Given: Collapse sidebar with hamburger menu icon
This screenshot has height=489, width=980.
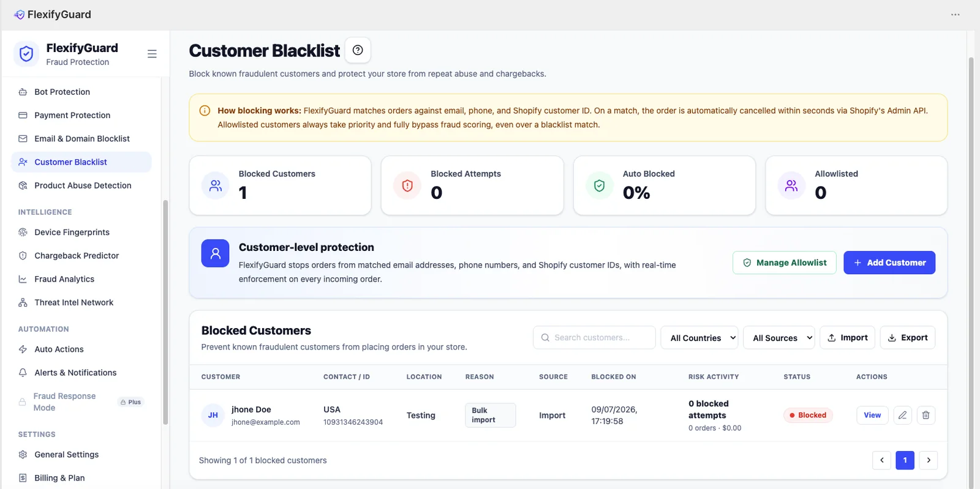Looking at the screenshot, I should pyautogui.click(x=152, y=54).
